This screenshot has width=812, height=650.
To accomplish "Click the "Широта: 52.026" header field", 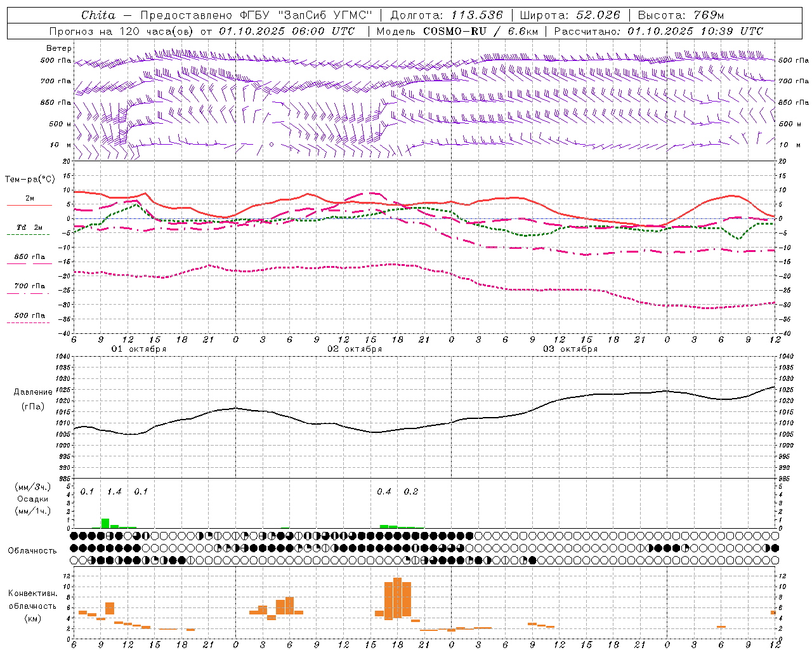I will (570, 15).
